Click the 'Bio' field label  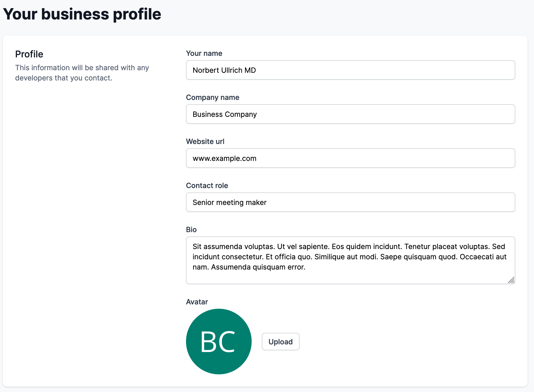191,230
